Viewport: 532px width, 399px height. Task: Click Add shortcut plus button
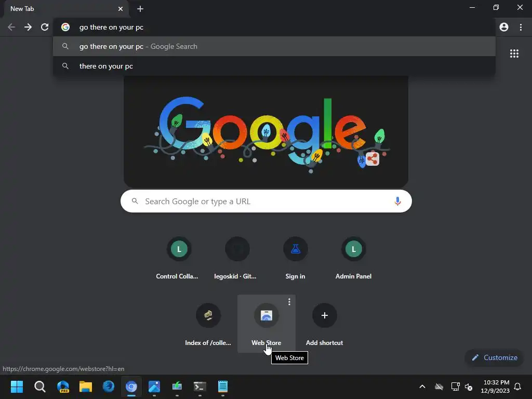point(324,315)
